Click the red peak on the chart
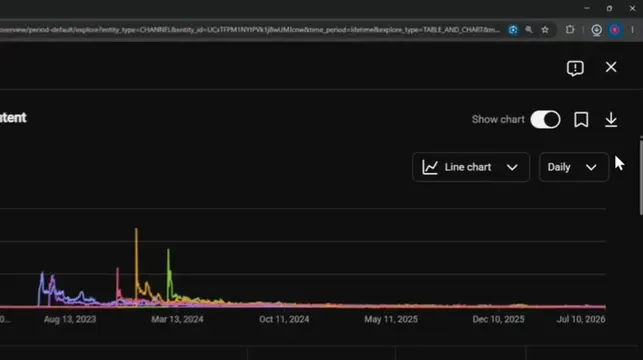Screen dimensions: 643x360 (118, 281)
